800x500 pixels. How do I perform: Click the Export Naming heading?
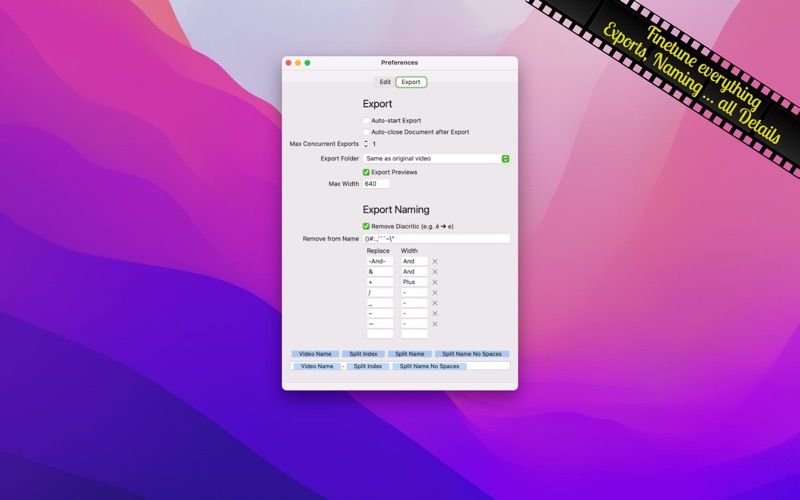pyautogui.click(x=396, y=210)
